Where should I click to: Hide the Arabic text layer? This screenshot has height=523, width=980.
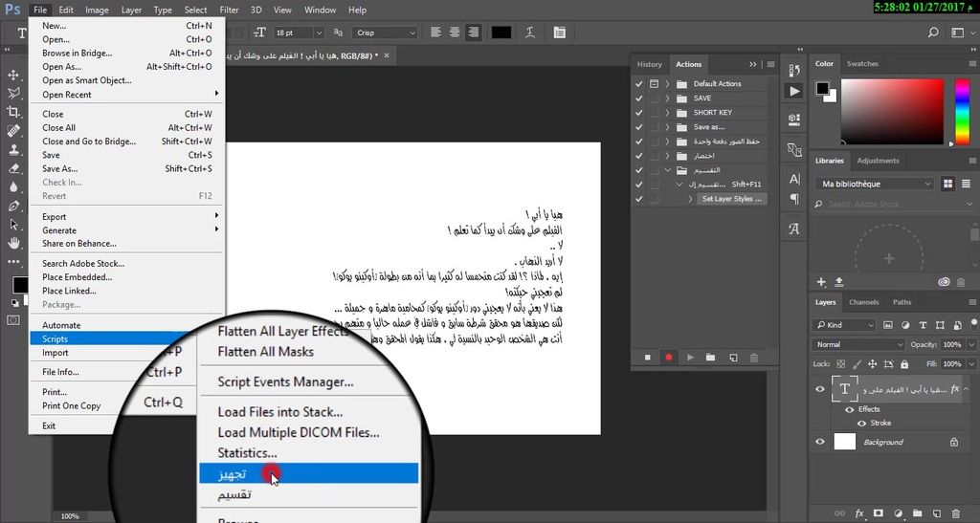(820, 389)
